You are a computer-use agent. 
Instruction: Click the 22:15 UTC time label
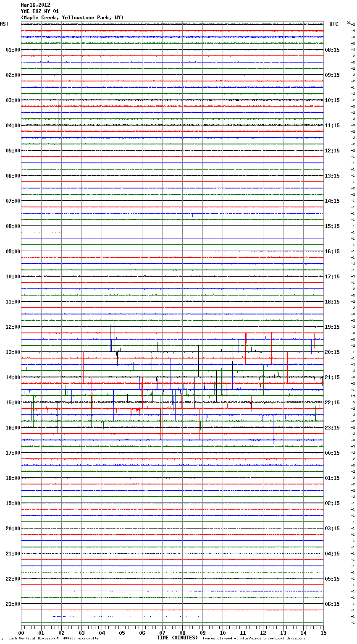tap(332, 403)
